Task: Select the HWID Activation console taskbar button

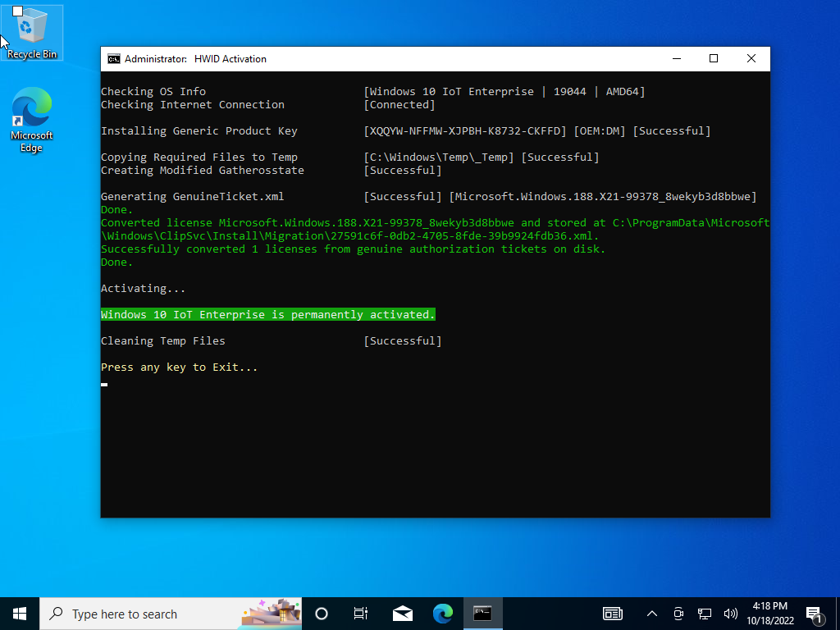Action: coord(482,614)
